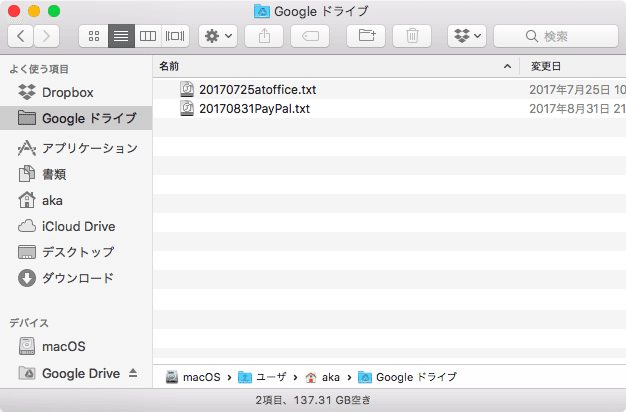Go forward with the right arrow button

tap(47, 36)
